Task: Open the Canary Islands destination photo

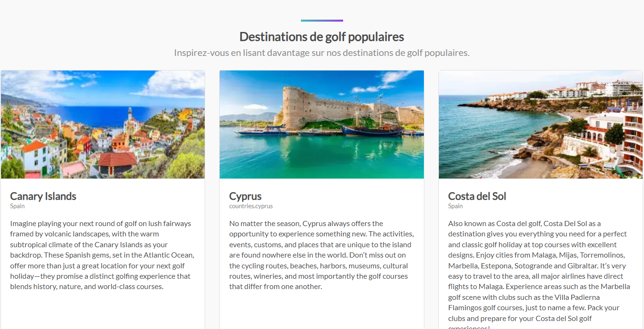Action: click(x=102, y=124)
